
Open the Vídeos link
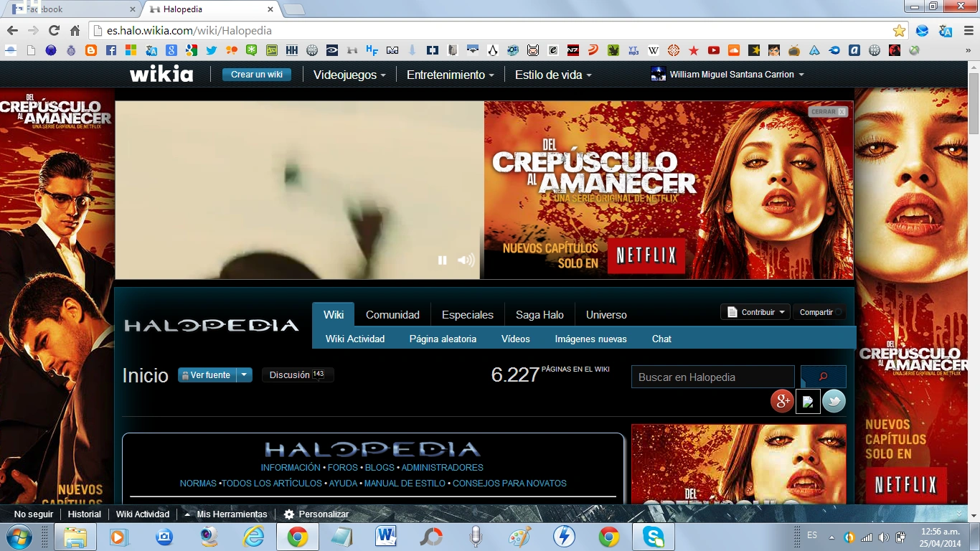[x=516, y=339]
